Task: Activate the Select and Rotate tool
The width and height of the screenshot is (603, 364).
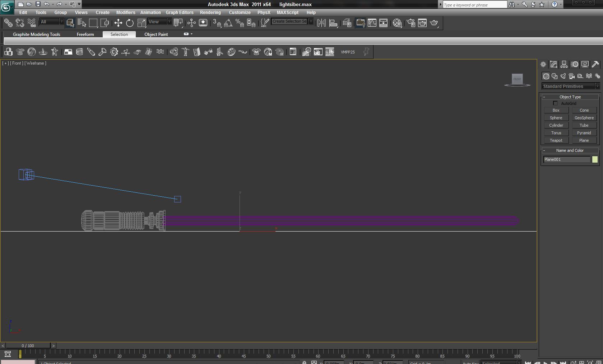Action: click(130, 23)
